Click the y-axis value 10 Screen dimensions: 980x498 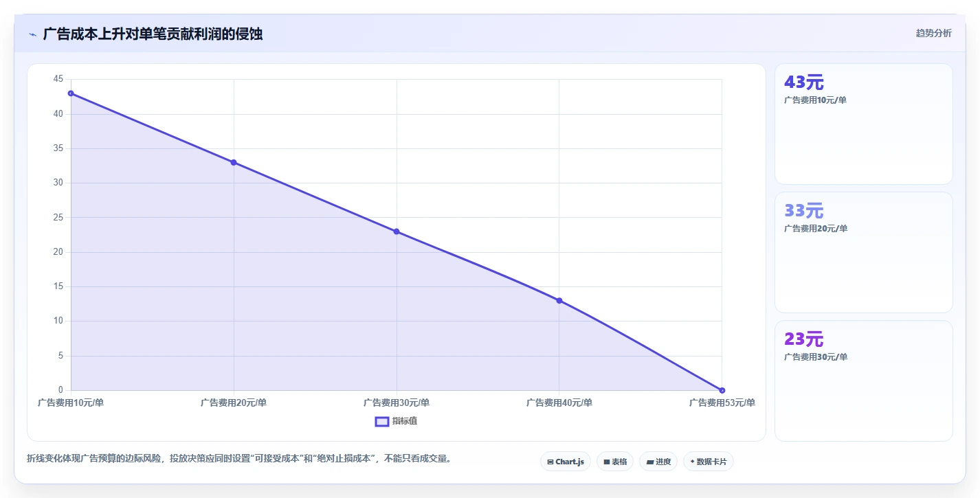[58, 321]
